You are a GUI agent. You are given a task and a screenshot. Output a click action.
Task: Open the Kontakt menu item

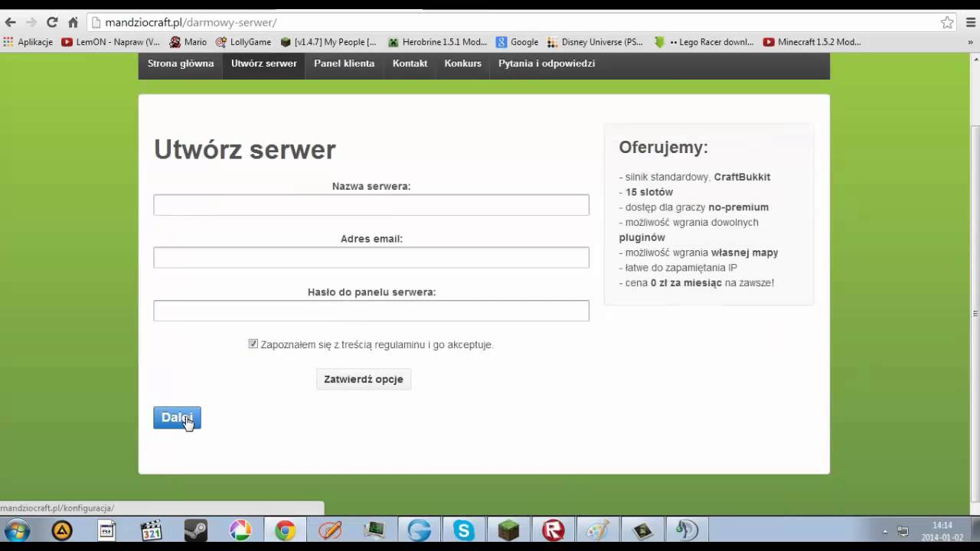(x=410, y=64)
